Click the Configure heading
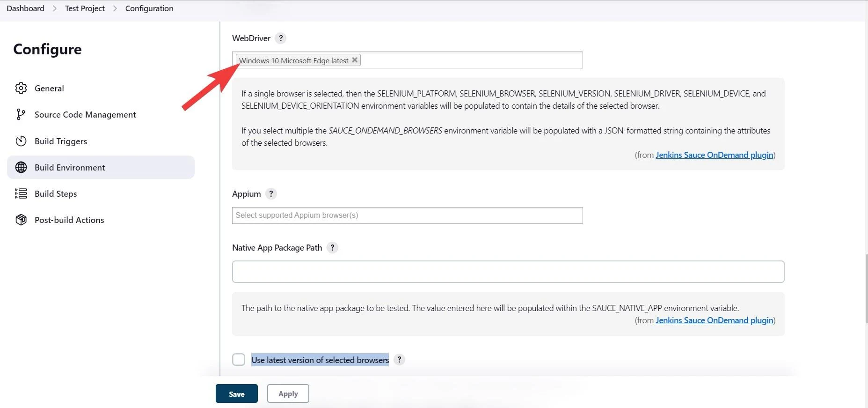 (x=47, y=49)
